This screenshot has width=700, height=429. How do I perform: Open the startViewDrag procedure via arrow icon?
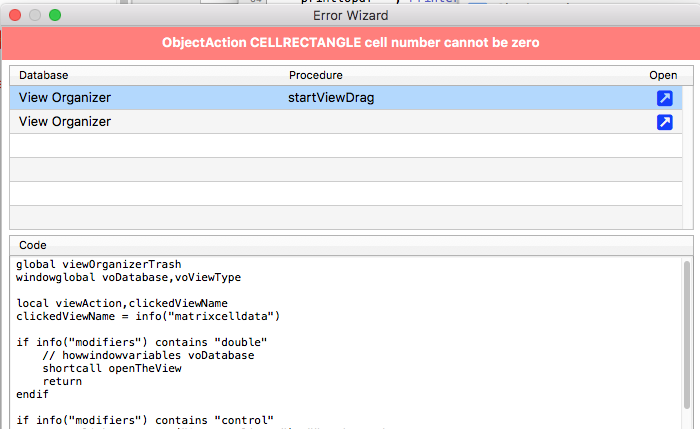[664, 98]
